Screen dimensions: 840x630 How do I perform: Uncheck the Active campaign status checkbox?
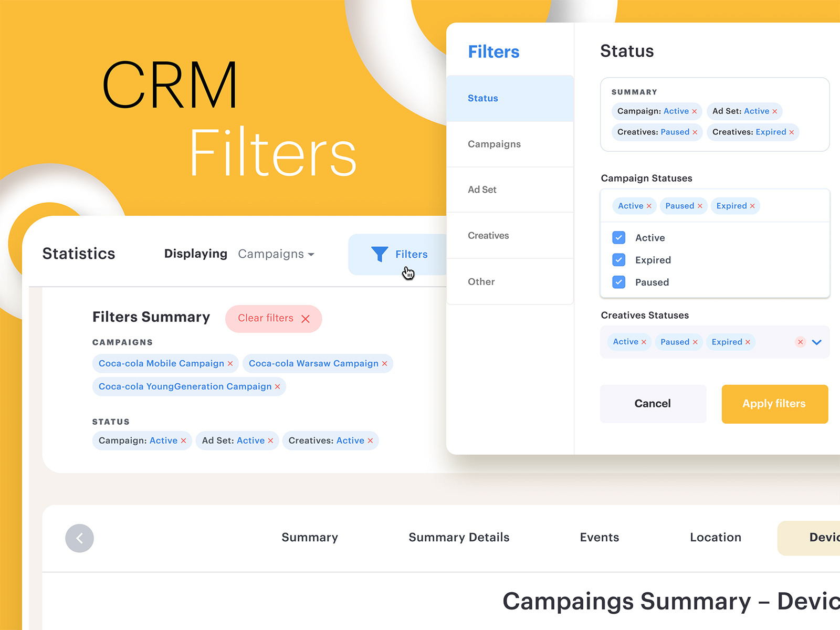[619, 237]
